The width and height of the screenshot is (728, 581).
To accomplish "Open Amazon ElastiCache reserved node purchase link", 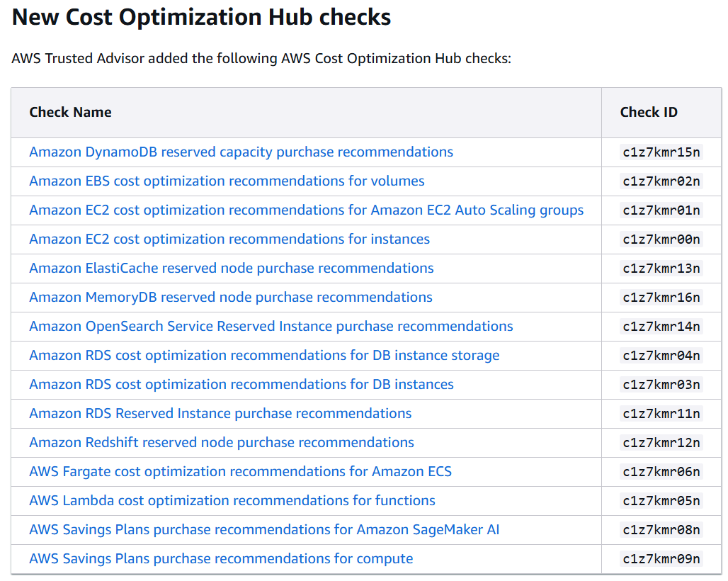I will pyautogui.click(x=231, y=268).
